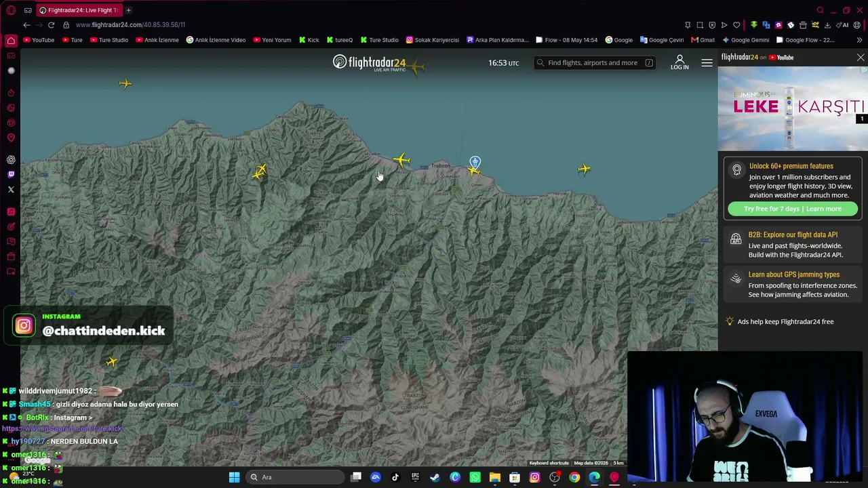Open the X icon in the Opera sidebar

(11, 190)
